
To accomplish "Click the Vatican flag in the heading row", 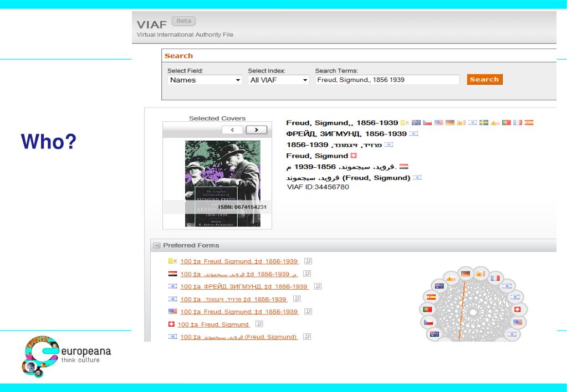I will pos(405,122).
